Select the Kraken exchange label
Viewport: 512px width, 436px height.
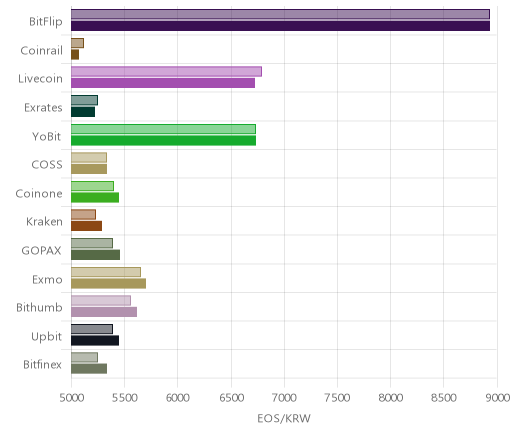tap(44, 222)
